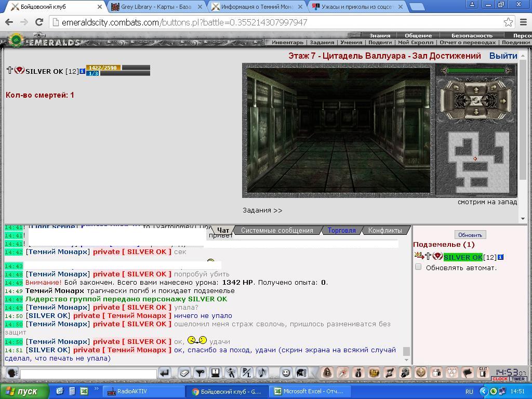Click the running man icon in chat toolbar
The image size is (532, 399).
231,373
